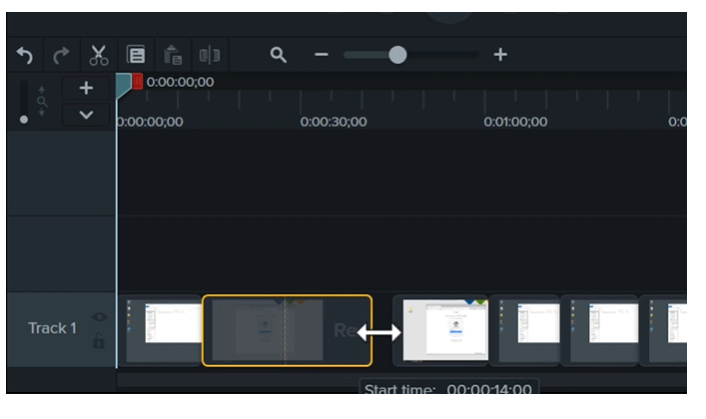Select the yellow-outlined clip on Track 1
The width and height of the screenshot is (706, 419).
point(287,330)
